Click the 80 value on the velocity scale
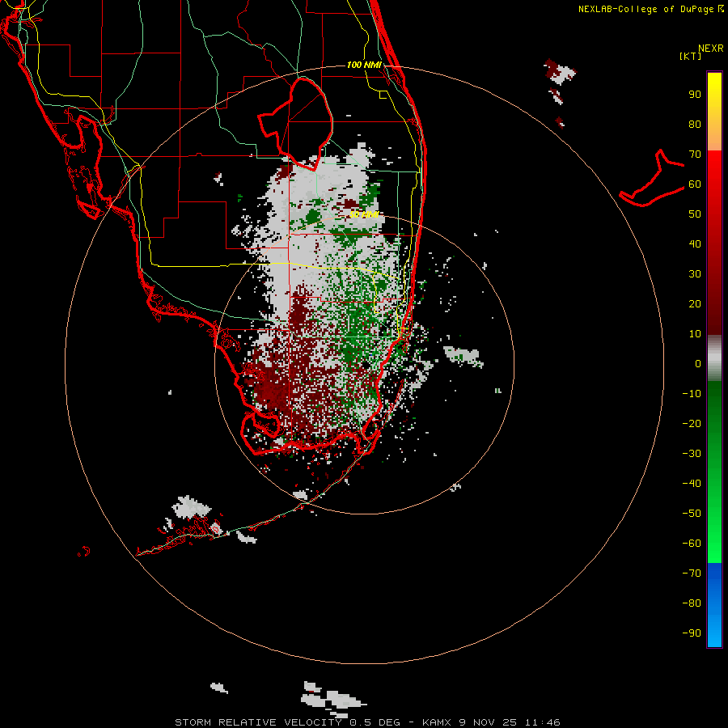728x728 pixels. 695,124
